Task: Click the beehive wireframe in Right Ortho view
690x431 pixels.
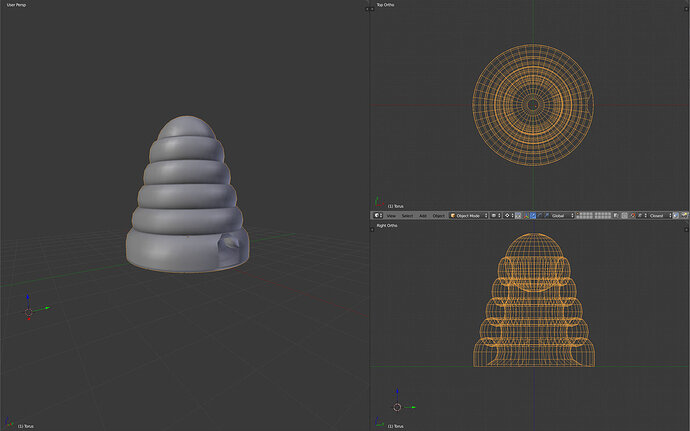Action: [534, 300]
